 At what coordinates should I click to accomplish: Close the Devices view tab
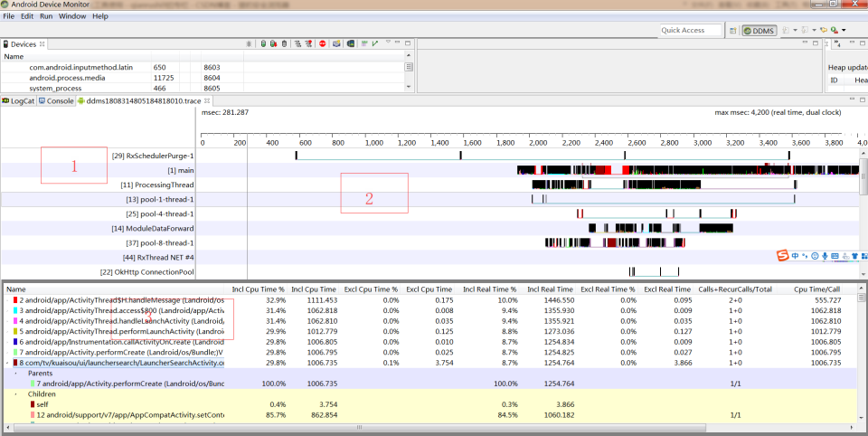tap(42, 43)
